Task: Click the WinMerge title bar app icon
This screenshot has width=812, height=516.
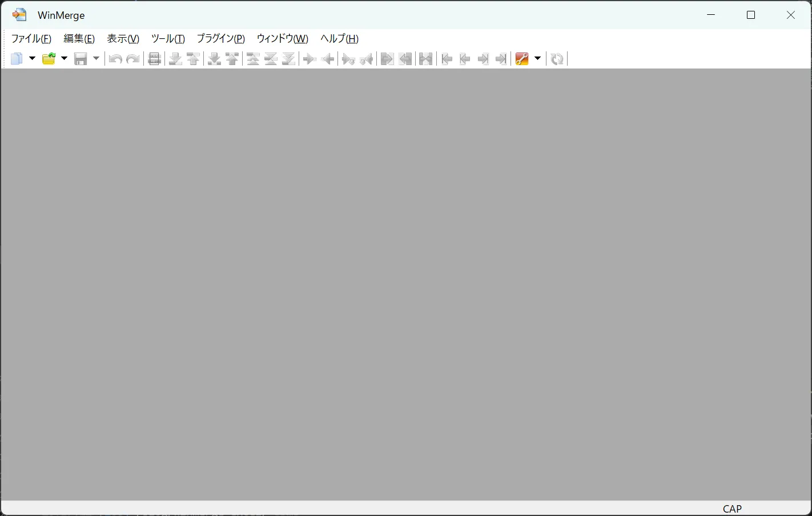Action: coord(19,15)
